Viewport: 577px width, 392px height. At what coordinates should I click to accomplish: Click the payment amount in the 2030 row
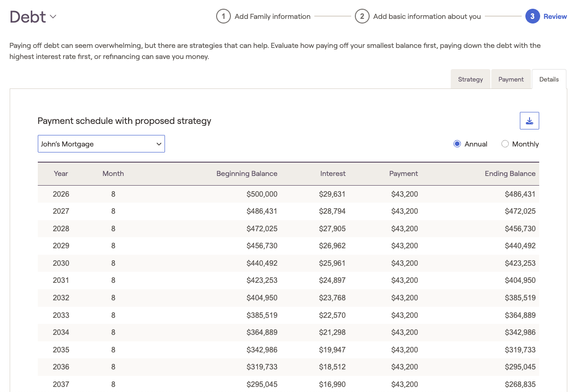(405, 263)
